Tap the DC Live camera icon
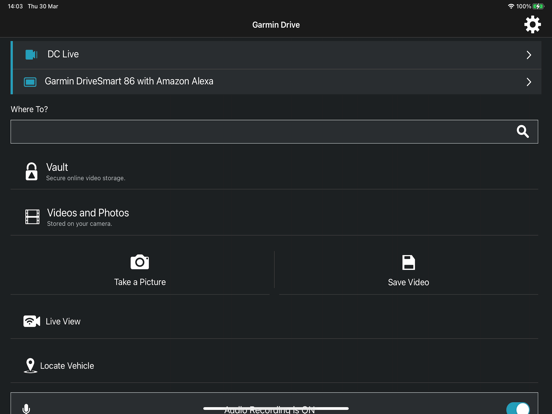This screenshot has height=414, width=552. point(31,55)
